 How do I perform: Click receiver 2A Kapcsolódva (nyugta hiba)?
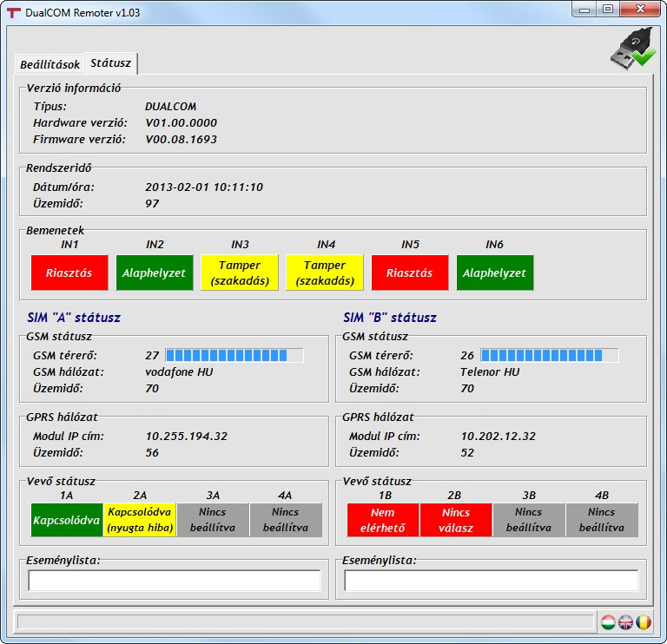(x=140, y=520)
